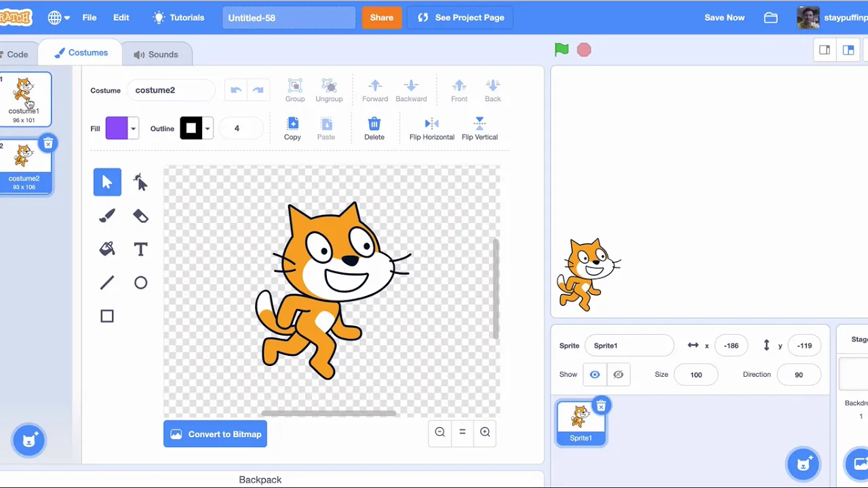Screen dimensions: 868x488
Task: Switch to the Sounds tab
Action: pos(156,54)
